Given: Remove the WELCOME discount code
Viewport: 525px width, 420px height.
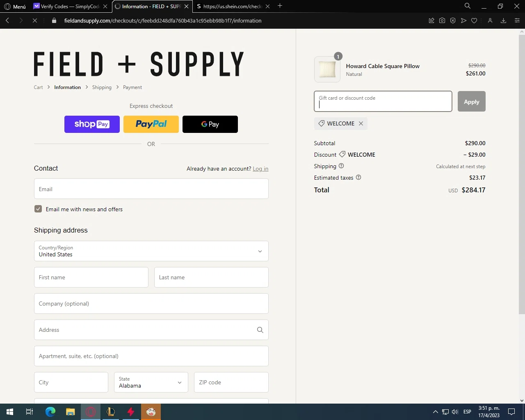Looking at the screenshot, I should (361, 123).
